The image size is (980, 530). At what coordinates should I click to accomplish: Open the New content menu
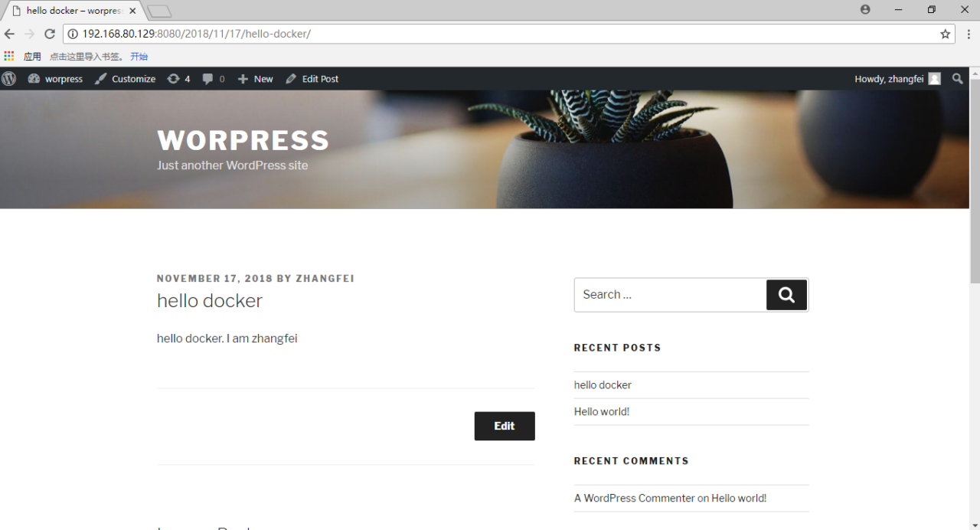(255, 79)
